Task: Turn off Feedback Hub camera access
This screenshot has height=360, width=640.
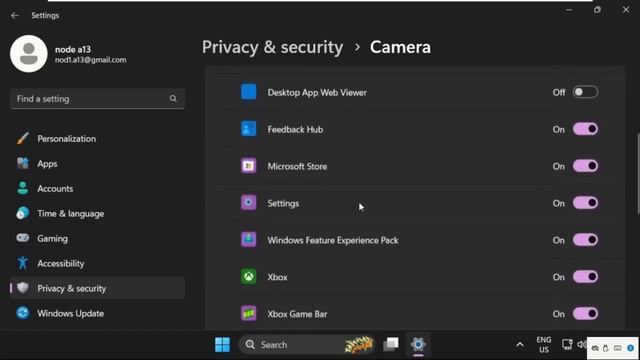Action: (585, 129)
